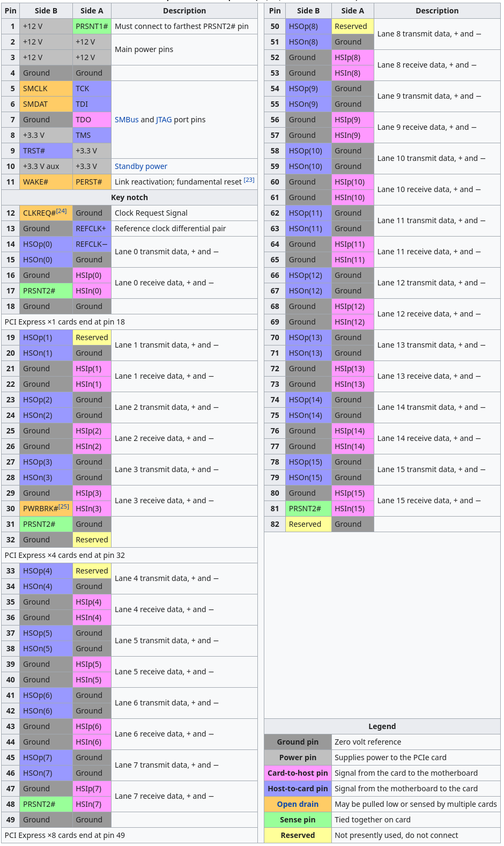Select the HSIp(15) cell
Image resolution: width=504 pixels, height=846 pixels.
[x=352, y=493]
